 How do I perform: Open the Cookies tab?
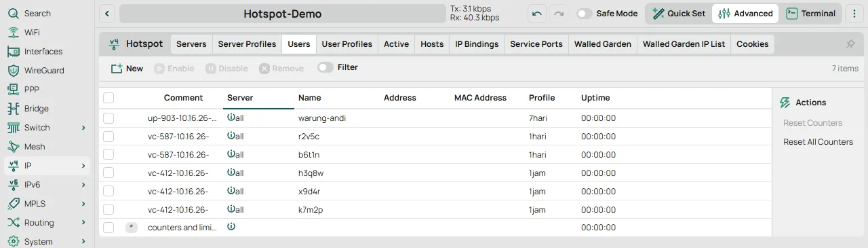tap(753, 44)
